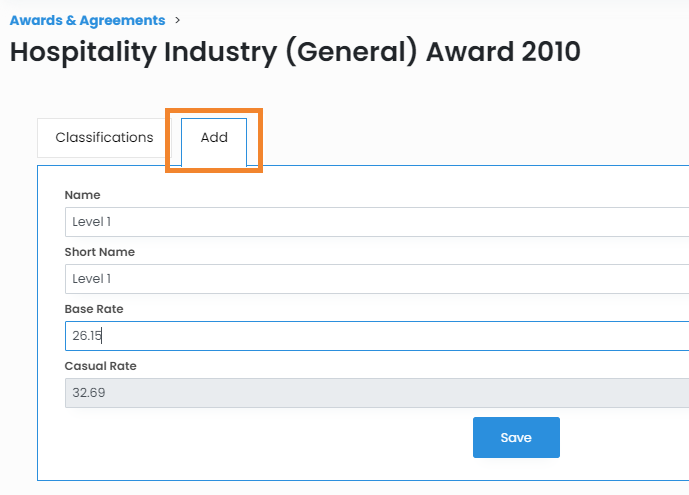This screenshot has width=689, height=495.
Task: Click the 32.69 value in Casual Rate
Action: (x=89, y=393)
